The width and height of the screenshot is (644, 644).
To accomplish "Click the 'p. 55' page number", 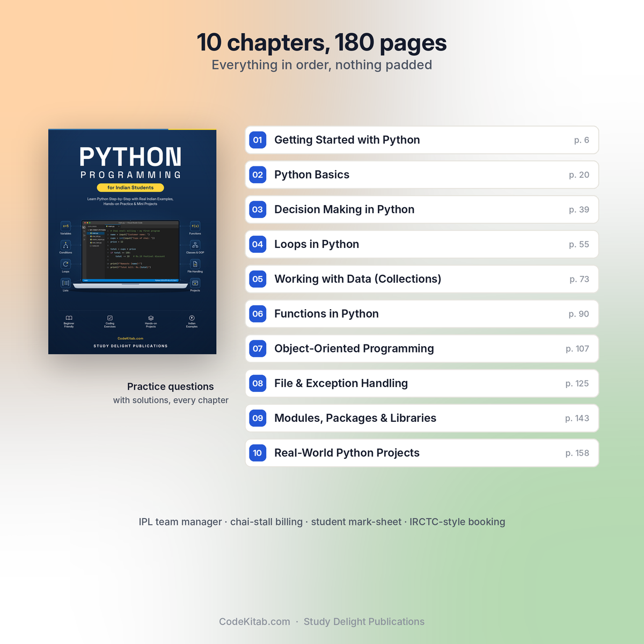I will pos(579,245).
